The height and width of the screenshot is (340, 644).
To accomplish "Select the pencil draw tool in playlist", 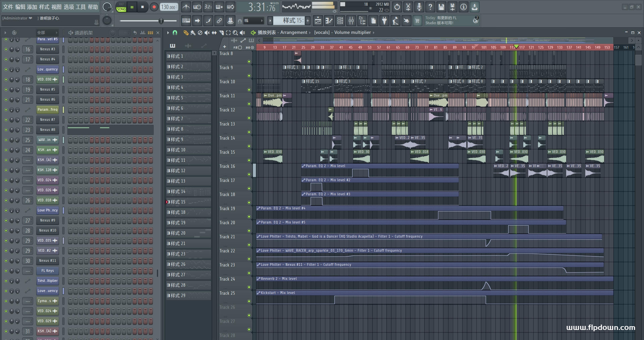I will click(186, 33).
